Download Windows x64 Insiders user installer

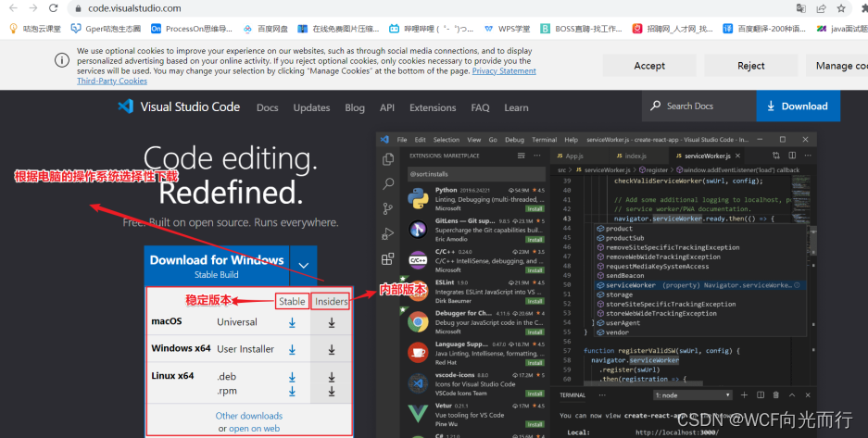(x=331, y=349)
